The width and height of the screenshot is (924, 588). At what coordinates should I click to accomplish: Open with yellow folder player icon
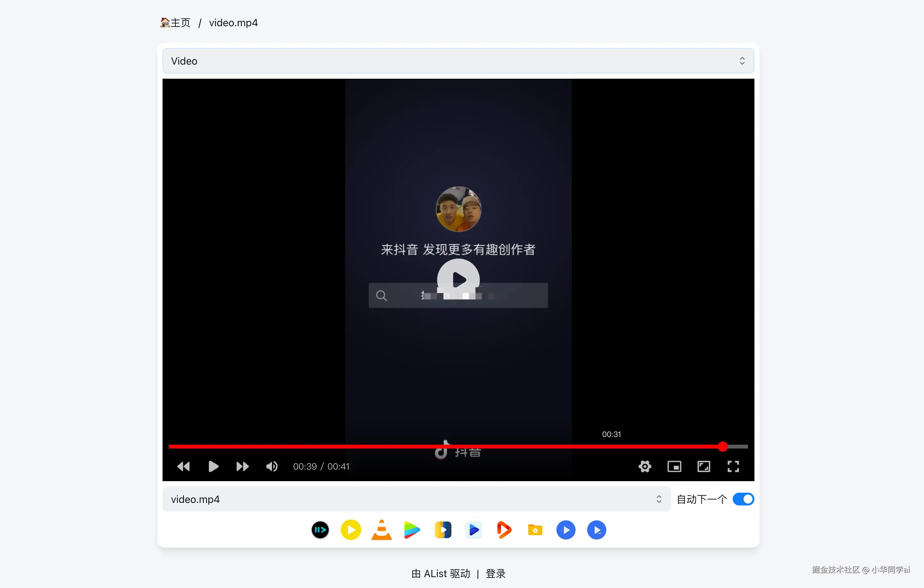535,530
